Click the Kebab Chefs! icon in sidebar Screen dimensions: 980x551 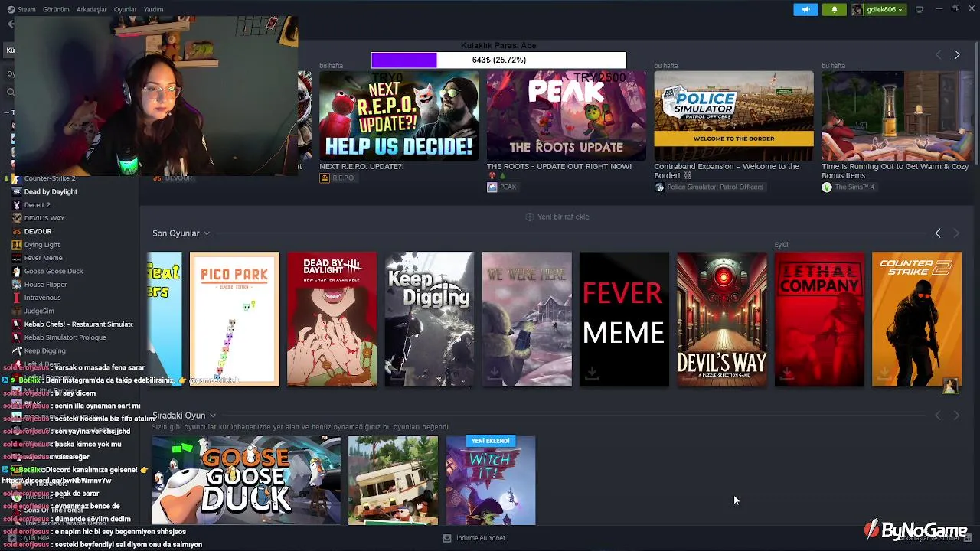click(17, 324)
